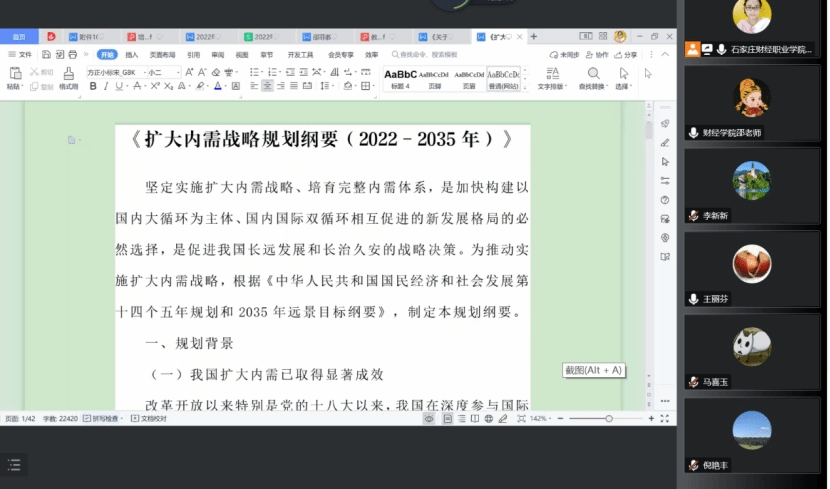This screenshot has height=489, width=830.
Task: Open the 文件 menu
Action: [20, 55]
